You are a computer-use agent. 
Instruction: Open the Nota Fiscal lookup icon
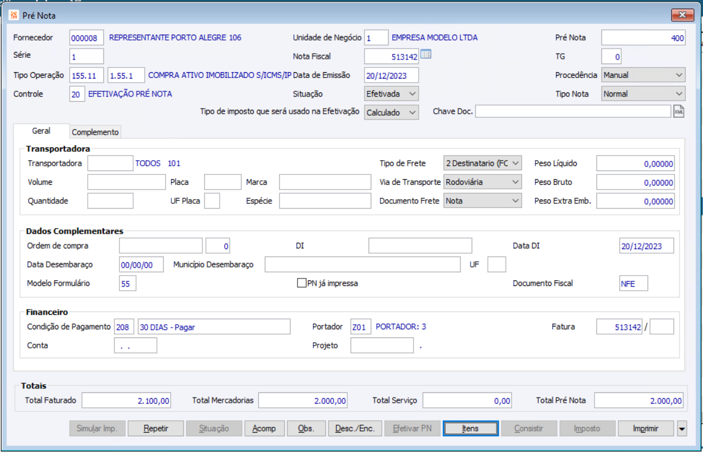(426, 55)
